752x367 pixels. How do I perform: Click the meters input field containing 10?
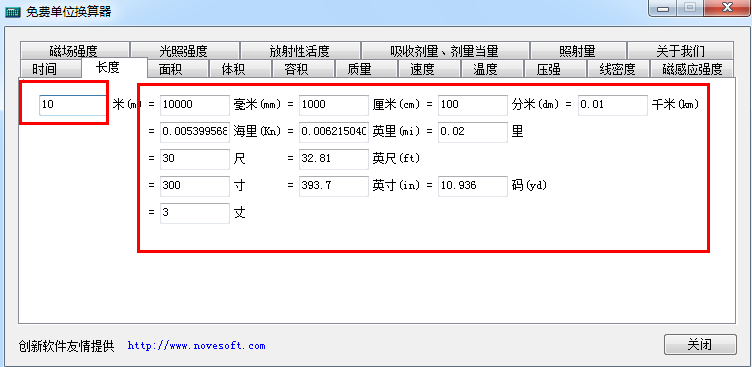(72, 105)
